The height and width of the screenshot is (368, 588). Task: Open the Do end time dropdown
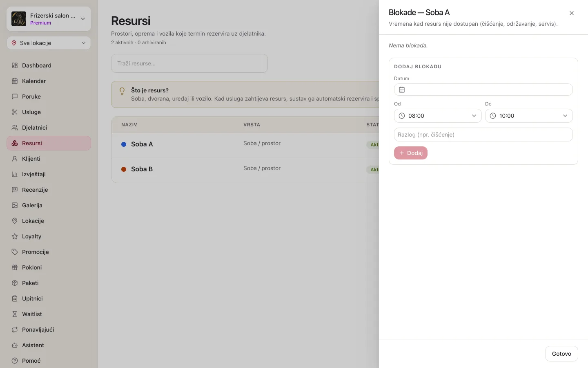tap(529, 116)
